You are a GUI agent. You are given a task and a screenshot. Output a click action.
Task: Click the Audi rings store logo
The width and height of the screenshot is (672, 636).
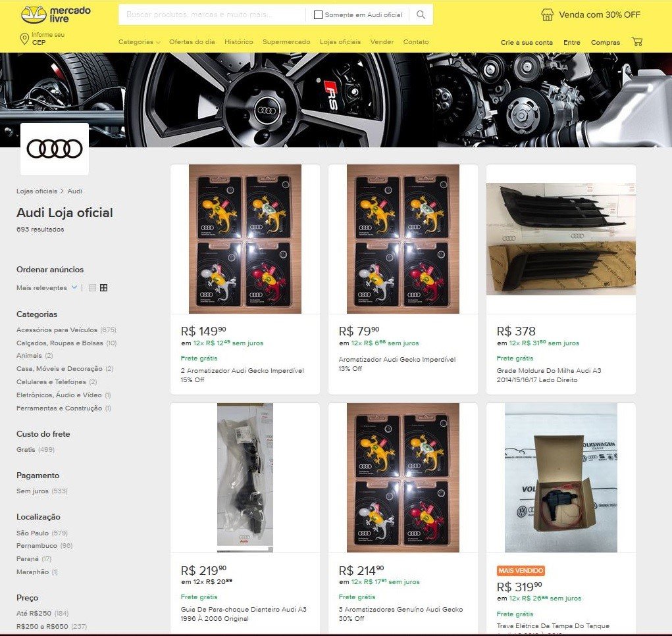pyautogui.click(x=55, y=149)
